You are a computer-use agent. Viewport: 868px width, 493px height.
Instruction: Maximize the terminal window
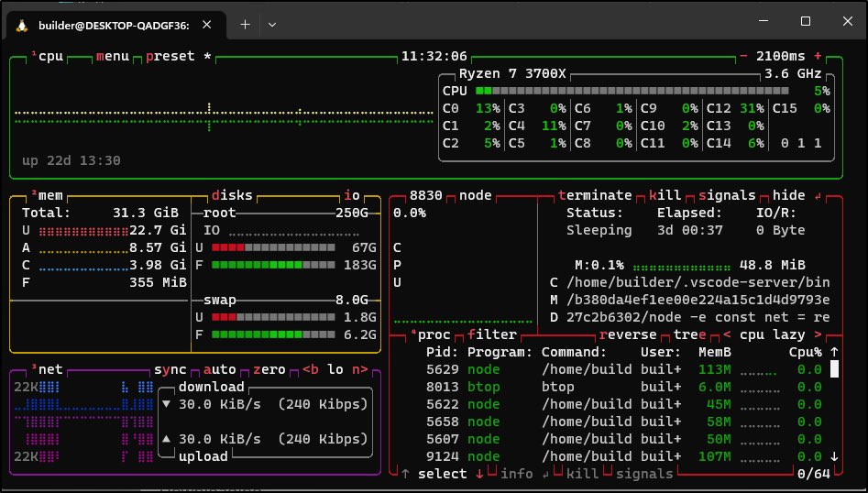(806, 21)
